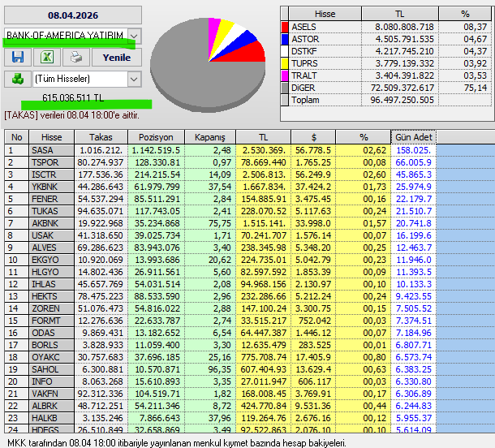Viewport: 495px width, 448px height.
Task: Select the IHLAS stock cell
Action: [52, 284]
